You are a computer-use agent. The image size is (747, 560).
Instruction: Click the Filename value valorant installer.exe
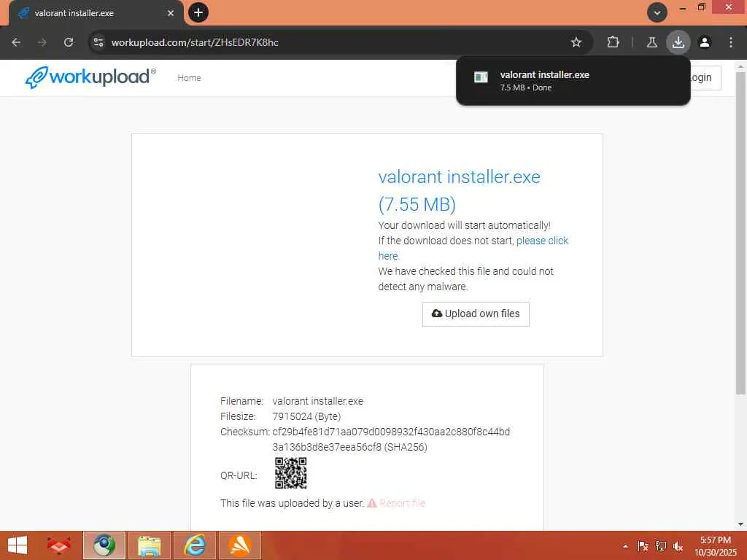318,402
